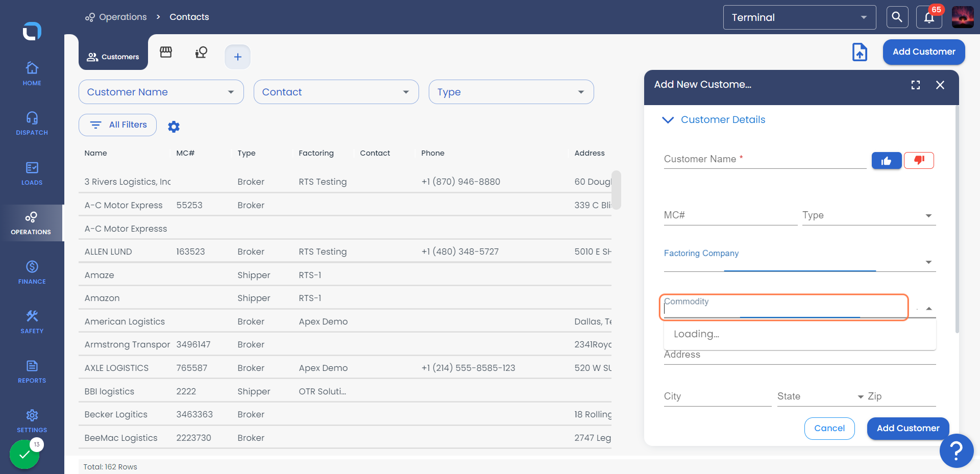Open the user profile avatar
This screenshot has width=980, height=474.
(x=963, y=17)
